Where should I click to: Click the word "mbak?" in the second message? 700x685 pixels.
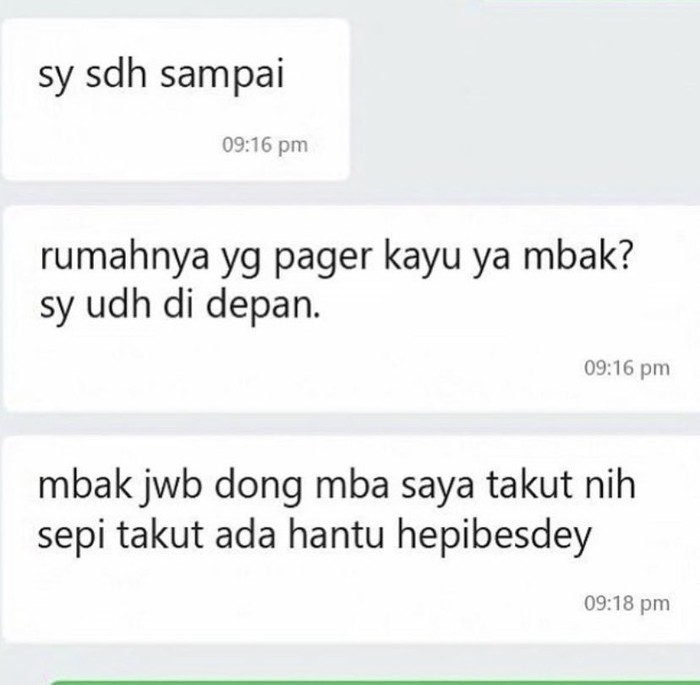[x=578, y=257]
